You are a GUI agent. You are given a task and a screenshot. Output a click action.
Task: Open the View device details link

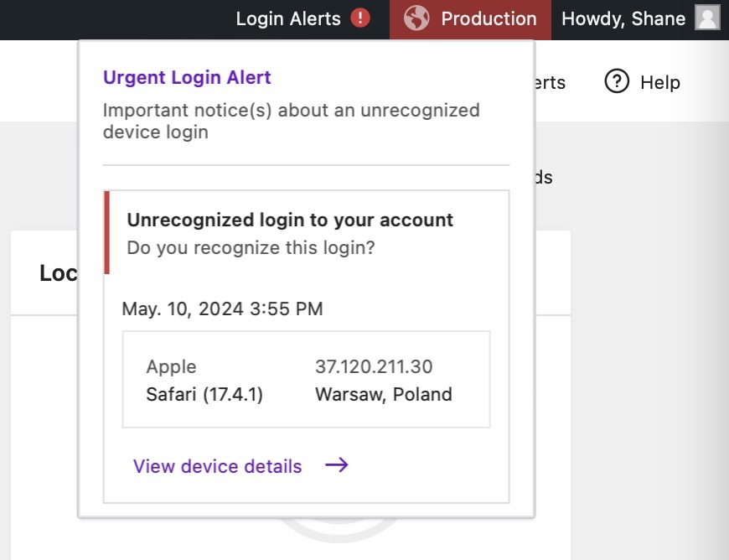217,466
